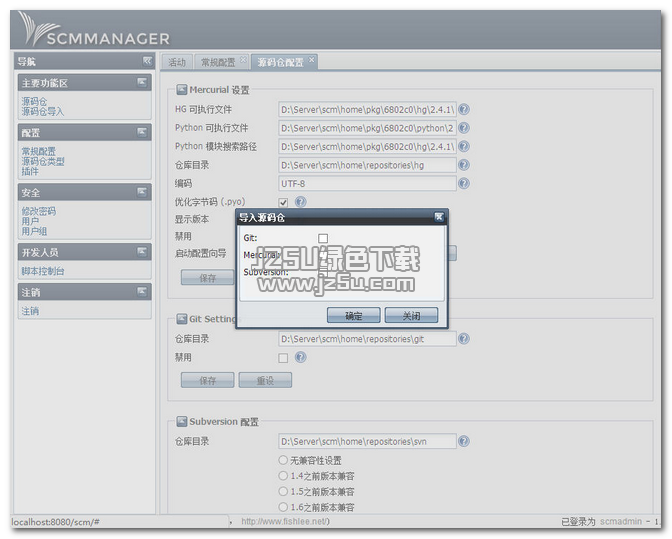Open the 修改密码 link
Viewport: 672px width, 539px height.
click(39, 211)
